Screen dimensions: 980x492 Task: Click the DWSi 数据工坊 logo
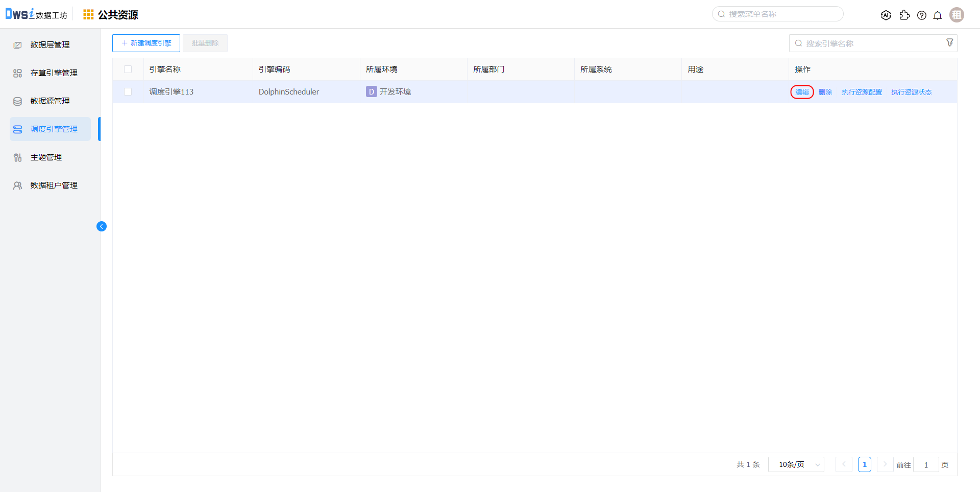[36, 14]
